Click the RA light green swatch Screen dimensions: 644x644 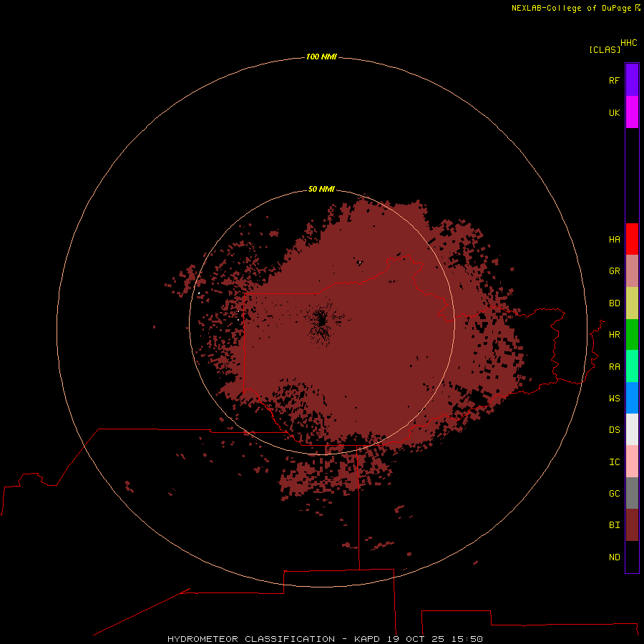click(x=632, y=366)
